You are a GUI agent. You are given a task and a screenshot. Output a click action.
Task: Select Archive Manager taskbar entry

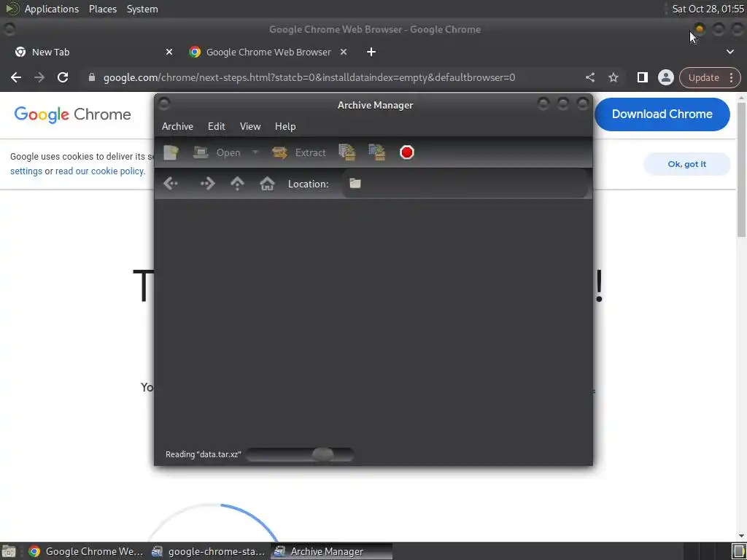[x=332, y=551]
